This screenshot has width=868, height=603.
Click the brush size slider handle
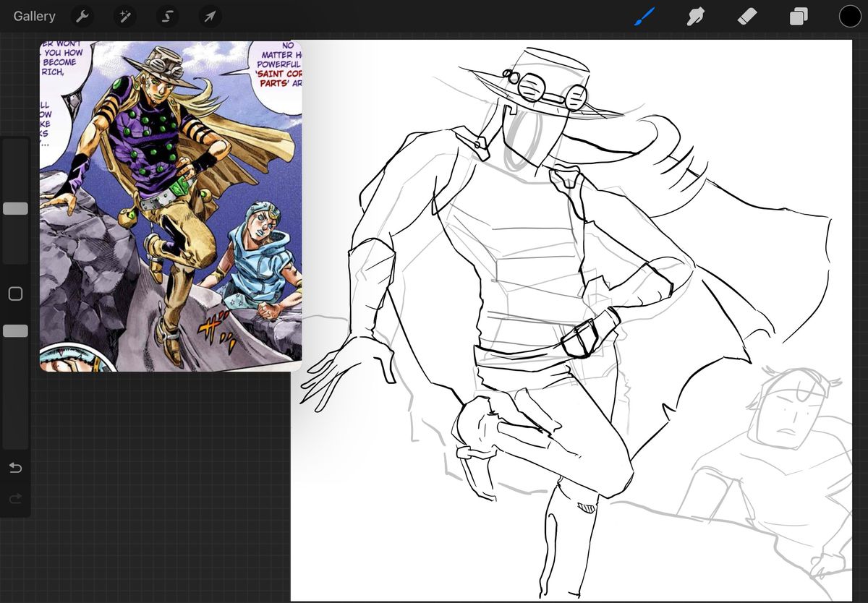point(15,208)
